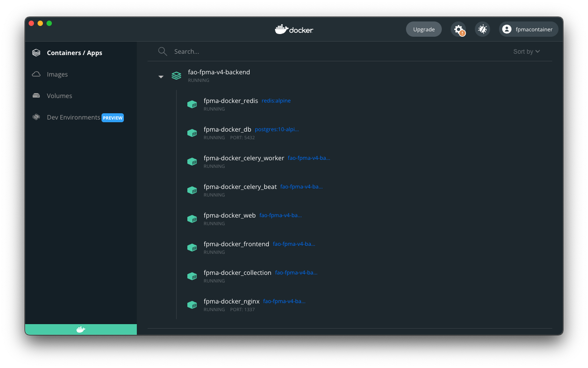Screen dimensions: 588x368
Task: Open fpma-docker_frontend's image link
Action: point(294,244)
